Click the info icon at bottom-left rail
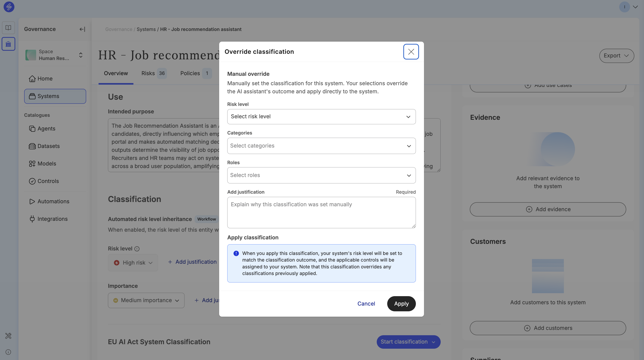The width and height of the screenshot is (644, 360). [x=8, y=352]
